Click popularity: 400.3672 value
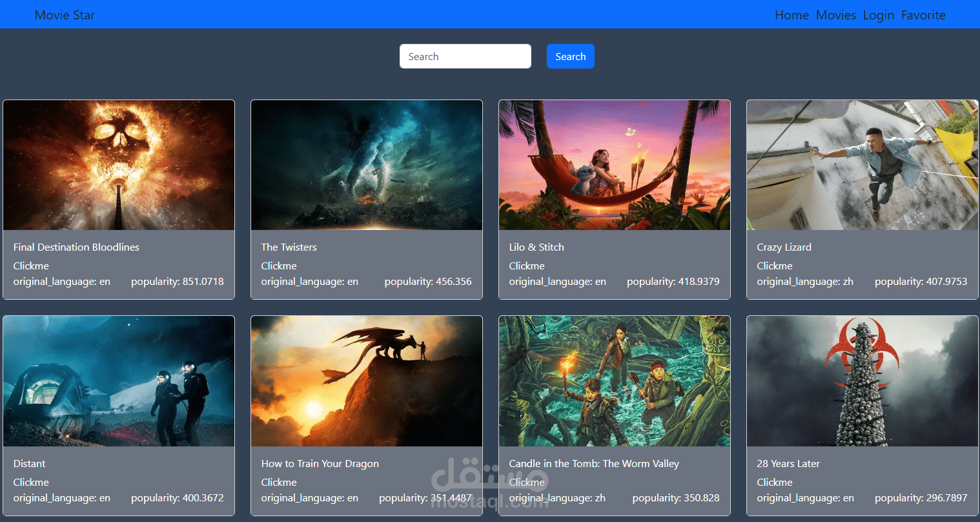Image resolution: width=980 pixels, height=522 pixels. [178, 498]
